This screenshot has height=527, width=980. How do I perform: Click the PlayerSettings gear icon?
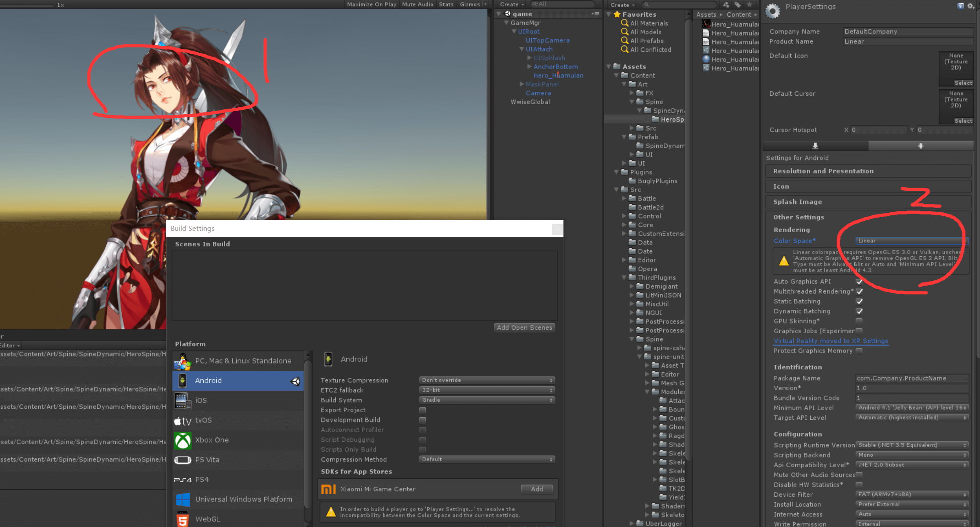click(773, 11)
